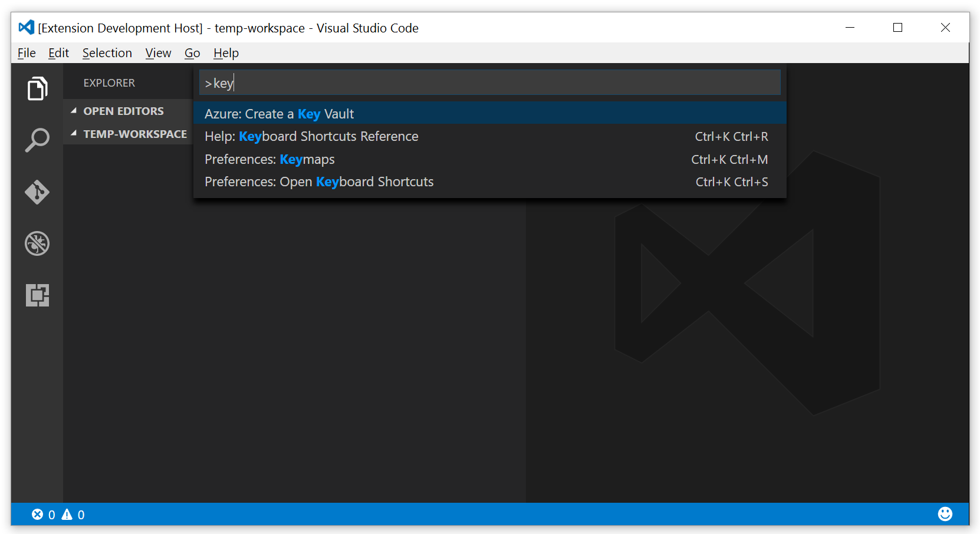Open the Extensions view icon
Screen dimensions: 980x534
tap(37, 295)
